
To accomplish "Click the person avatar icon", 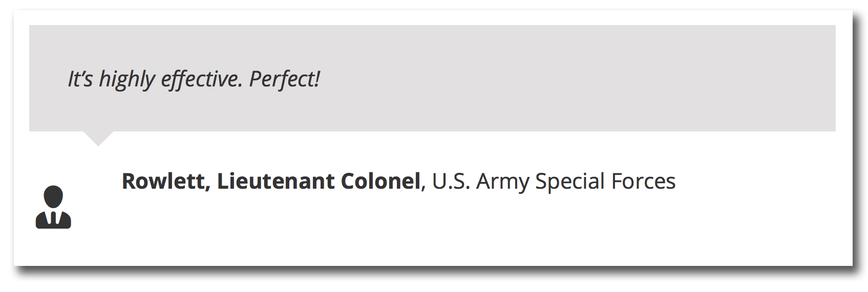I will pyautogui.click(x=53, y=207).
